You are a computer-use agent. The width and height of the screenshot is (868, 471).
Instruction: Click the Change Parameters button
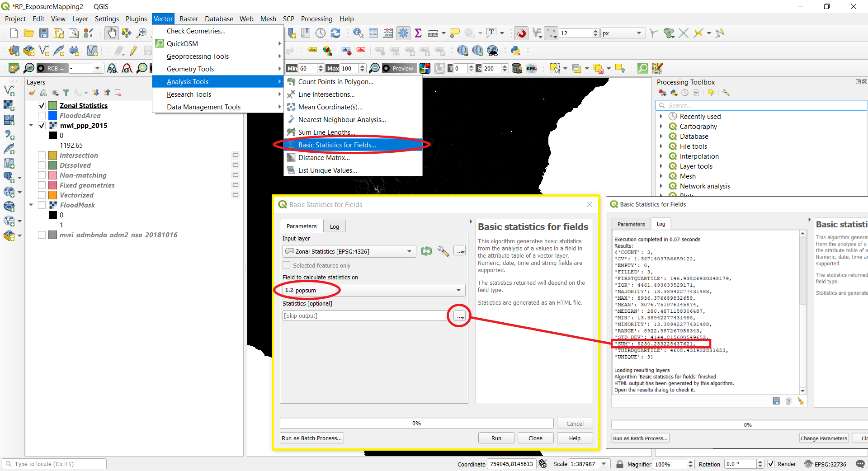(x=824, y=438)
